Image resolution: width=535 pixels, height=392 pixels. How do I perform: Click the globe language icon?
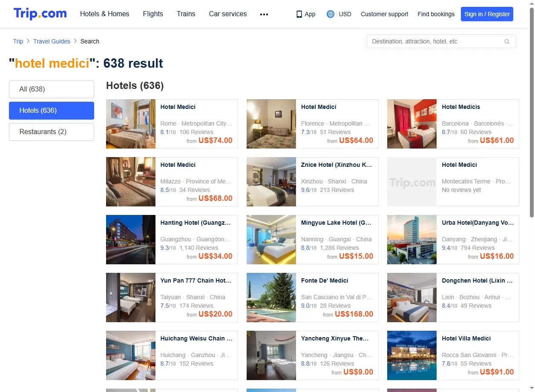[x=330, y=14]
